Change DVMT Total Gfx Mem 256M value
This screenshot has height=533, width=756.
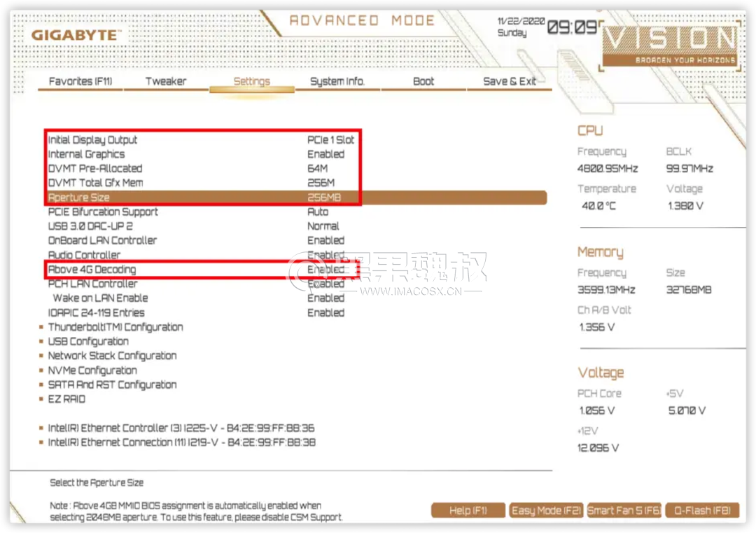click(321, 183)
